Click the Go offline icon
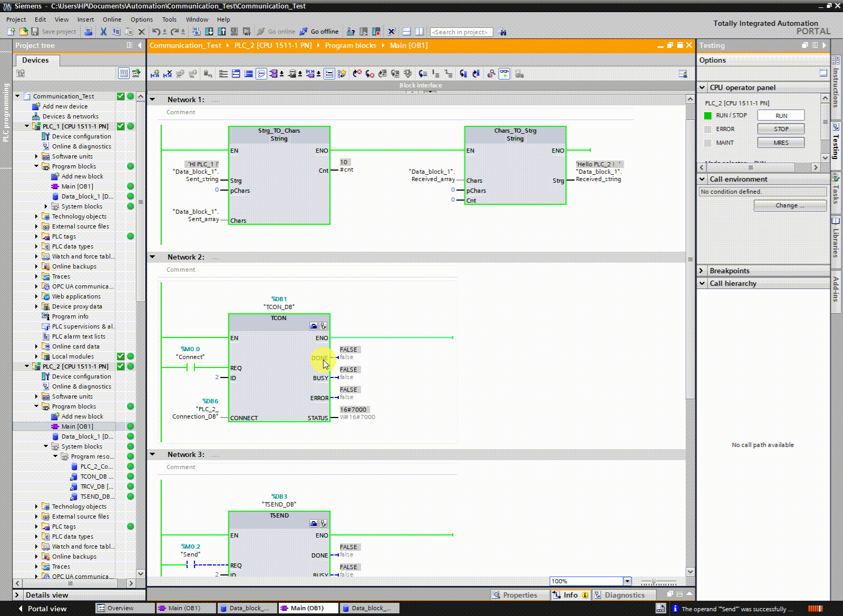The image size is (843, 616). [320, 32]
